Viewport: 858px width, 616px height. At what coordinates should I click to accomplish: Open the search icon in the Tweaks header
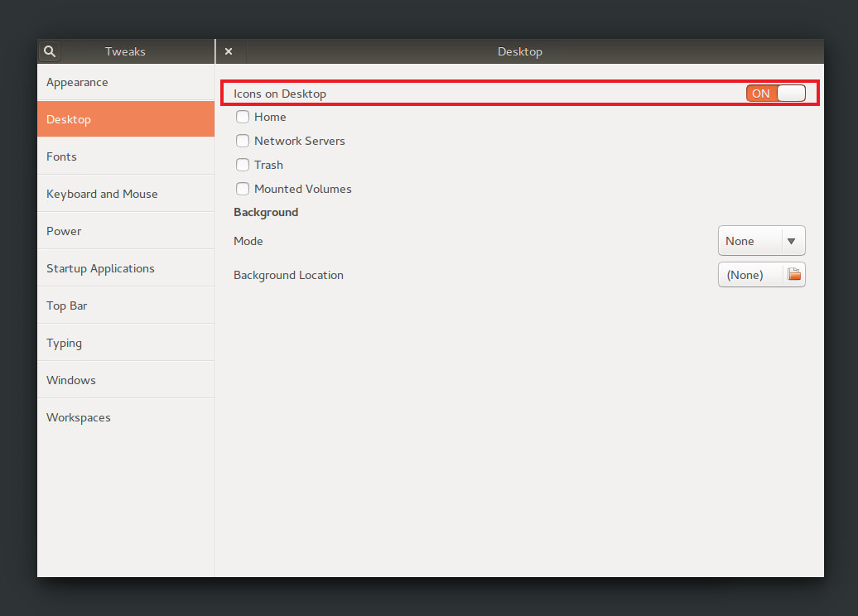click(x=49, y=51)
